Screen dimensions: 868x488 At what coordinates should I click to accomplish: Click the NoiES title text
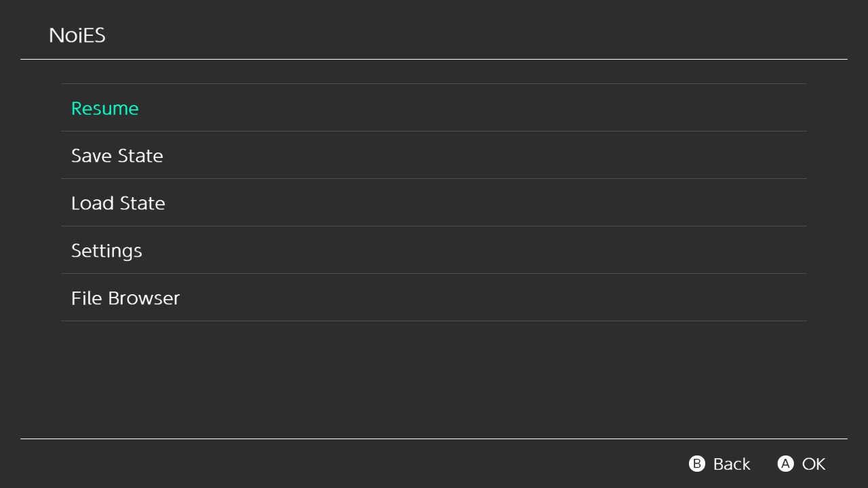coord(77,35)
